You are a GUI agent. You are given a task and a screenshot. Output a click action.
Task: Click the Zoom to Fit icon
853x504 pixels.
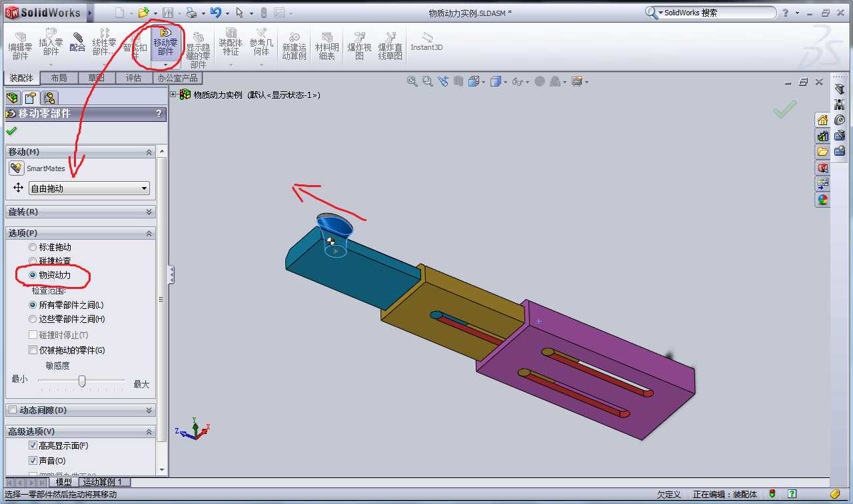coord(413,81)
